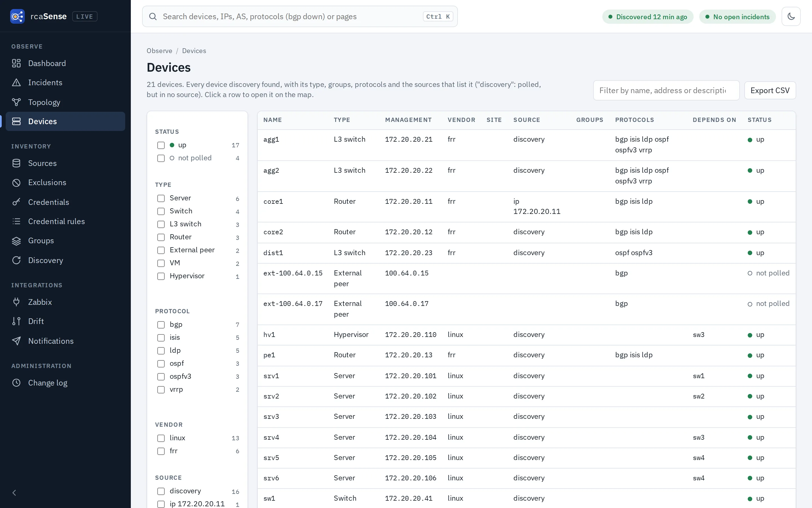812x508 pixels.
Task: Check the L3 switch type filter
Action: click(x=161, y=224)
